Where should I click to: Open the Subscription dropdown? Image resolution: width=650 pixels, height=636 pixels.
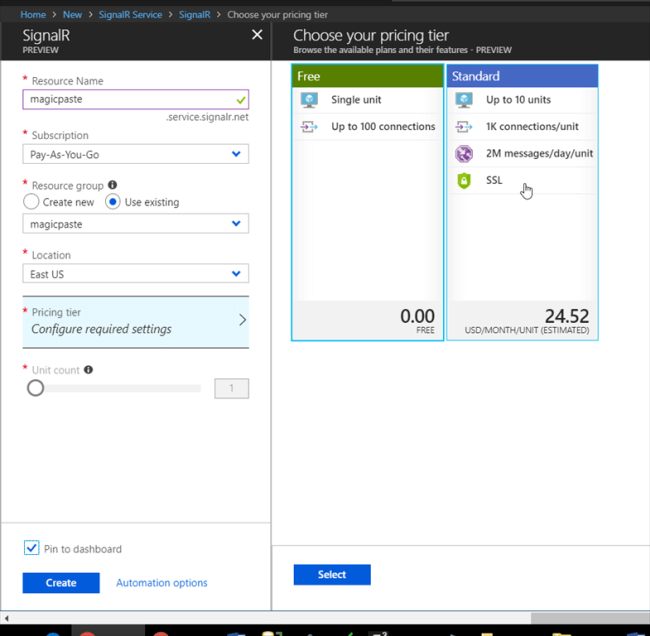[x=136, y=154]
